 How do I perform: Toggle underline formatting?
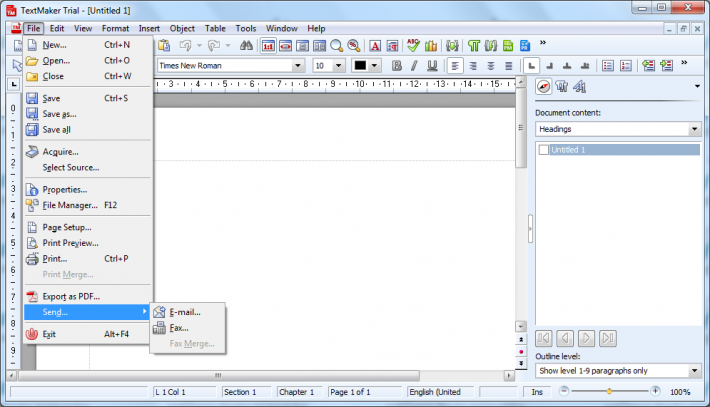click(432, 66)
